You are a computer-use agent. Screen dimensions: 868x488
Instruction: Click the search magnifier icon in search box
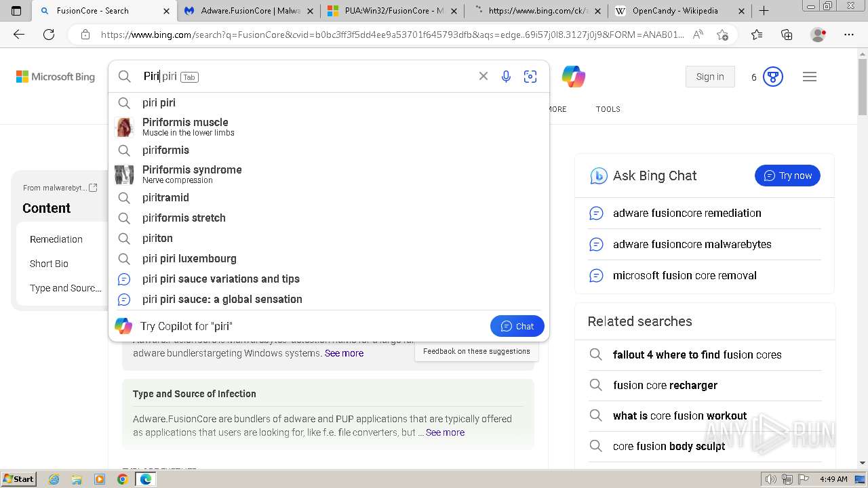(125, 77)
